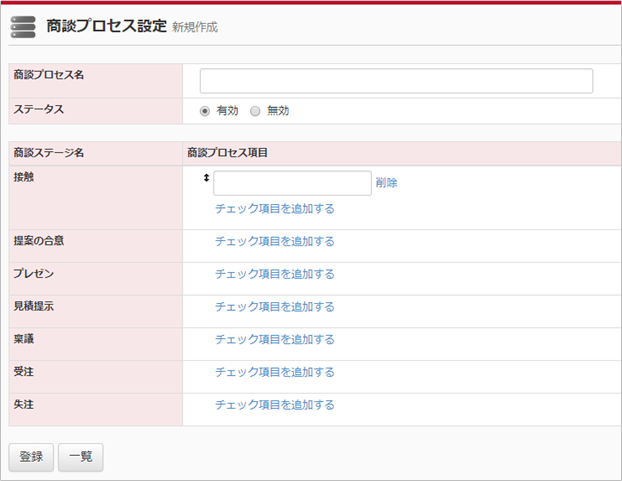Screen dimensions: 622x481
Task: Click the 有効 status label text
Action: 228,111
